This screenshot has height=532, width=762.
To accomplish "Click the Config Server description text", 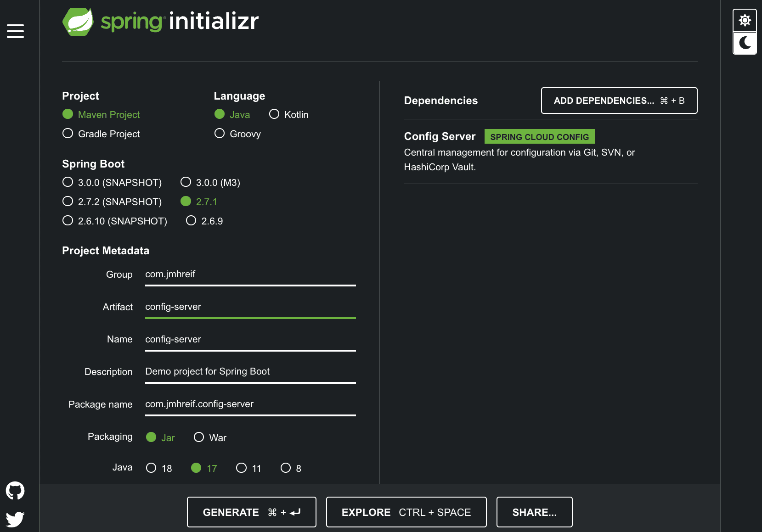I will click(519, 160).
